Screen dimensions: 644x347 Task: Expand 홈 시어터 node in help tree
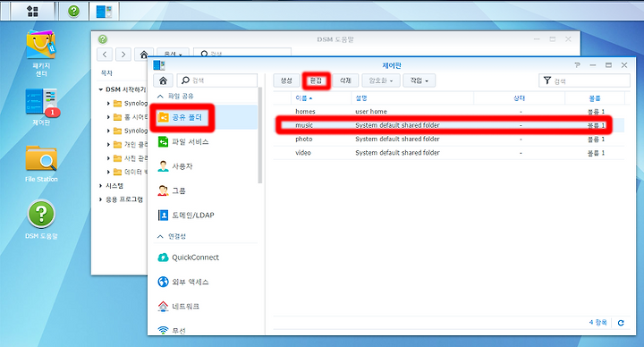(x=108, y=117)
